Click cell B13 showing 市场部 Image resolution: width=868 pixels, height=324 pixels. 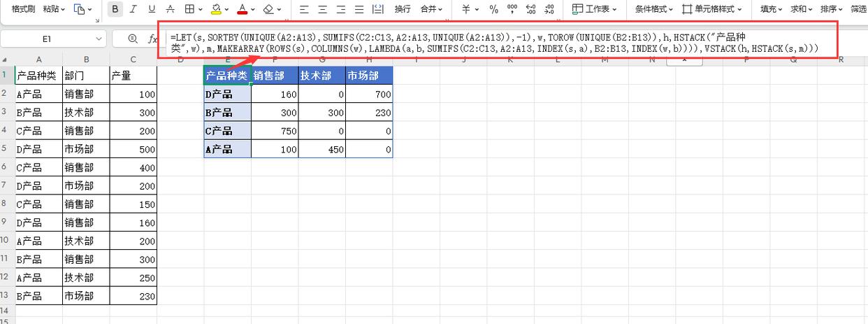click(x=86, y=296)
